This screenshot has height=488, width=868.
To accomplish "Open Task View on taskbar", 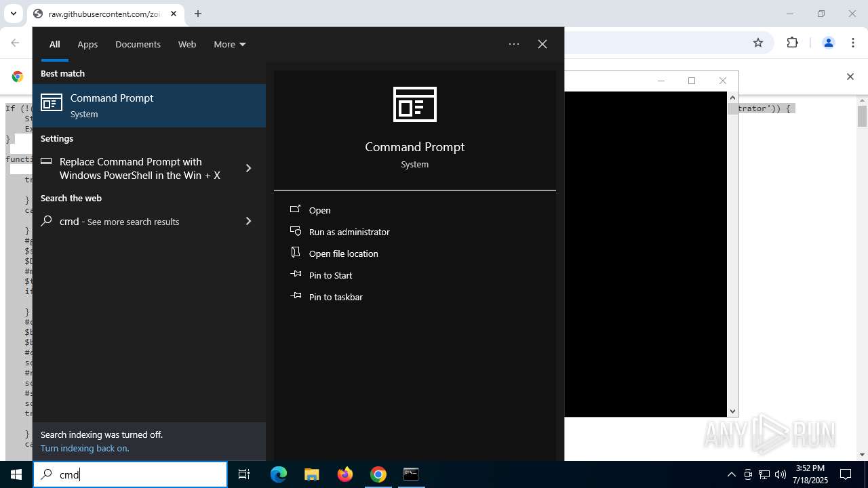I will [244, 474].
